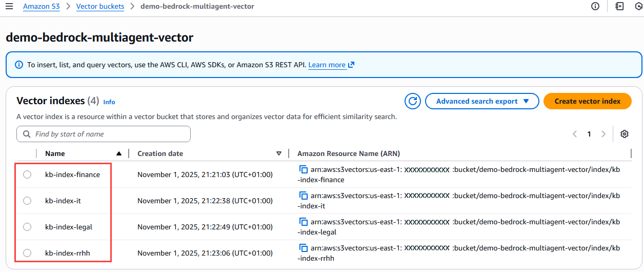Select the kb-index-legal radio button
The image size is (644, 272).
[x=27, y=227]
